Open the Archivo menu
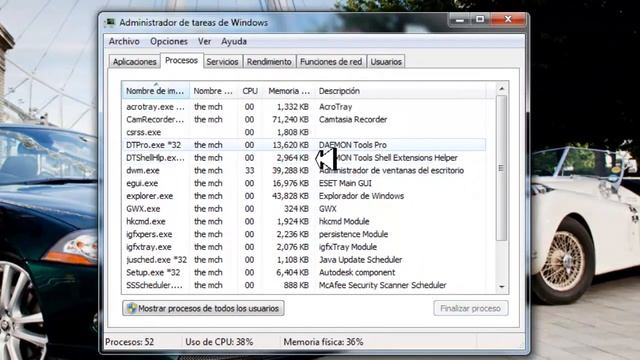The image size is (640, 360). point(124,41)
